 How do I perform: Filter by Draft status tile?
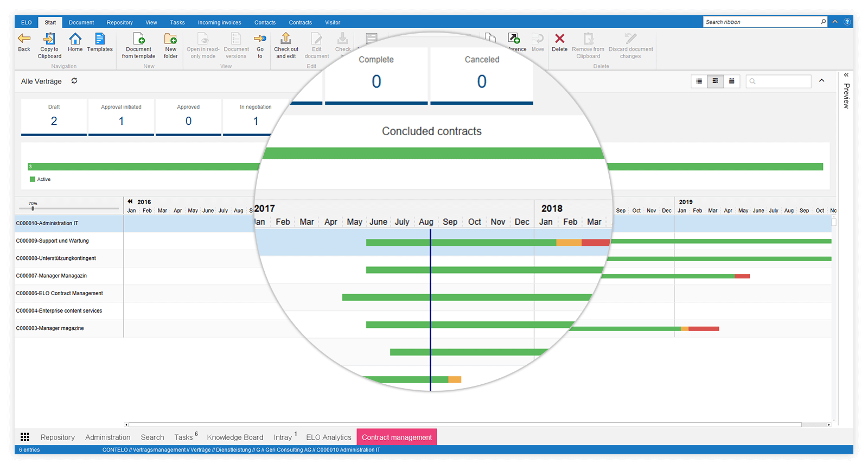[x=54, y=117]
